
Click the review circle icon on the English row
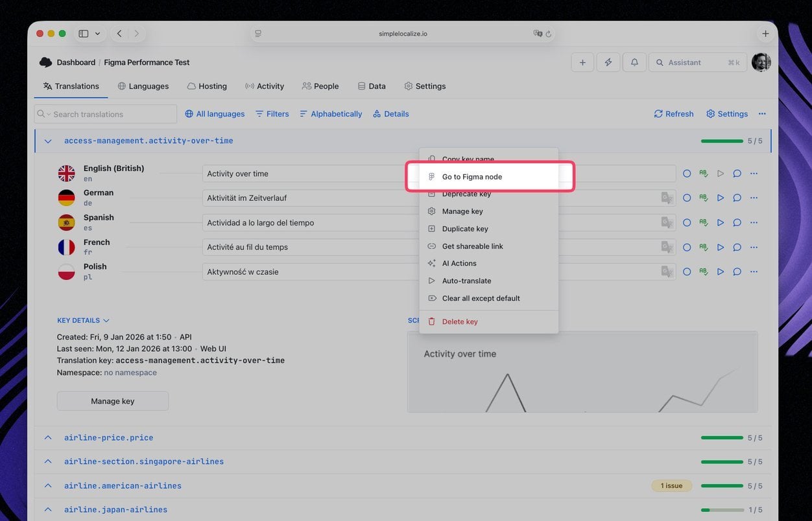coord(687,173)
